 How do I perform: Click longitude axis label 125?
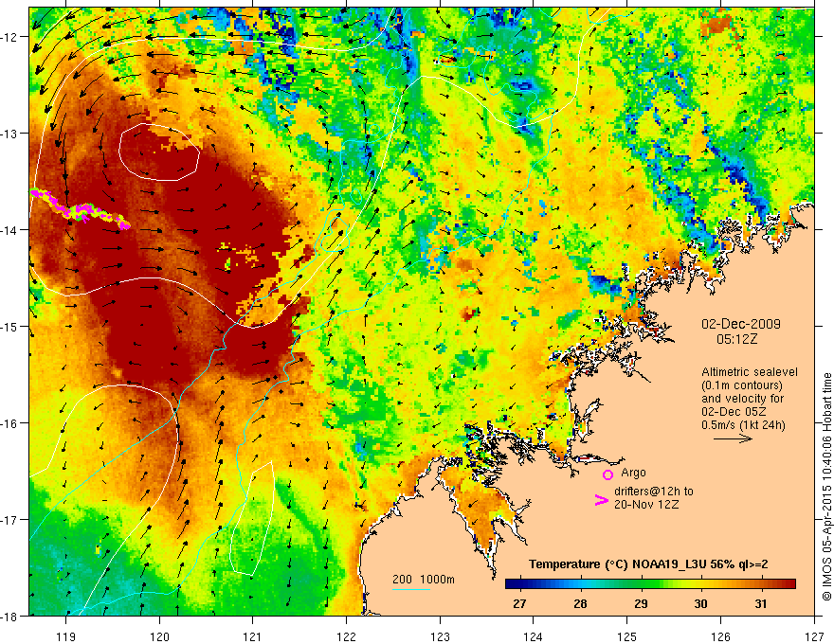[627, 636]
